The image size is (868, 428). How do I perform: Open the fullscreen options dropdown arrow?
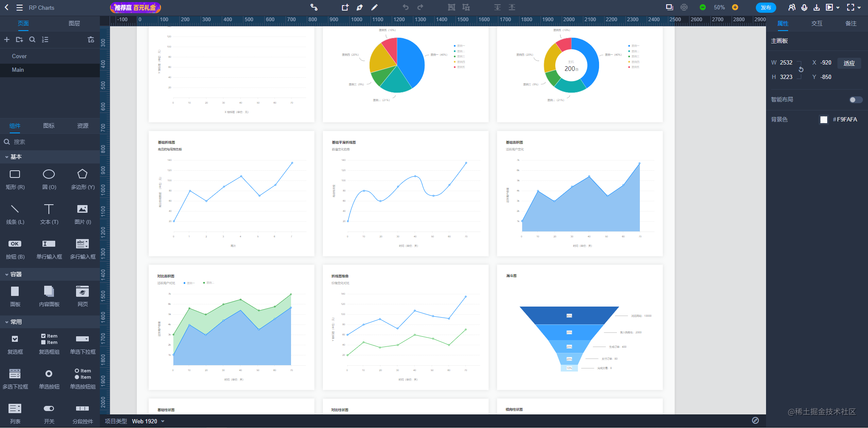click(x=860, y=8)
